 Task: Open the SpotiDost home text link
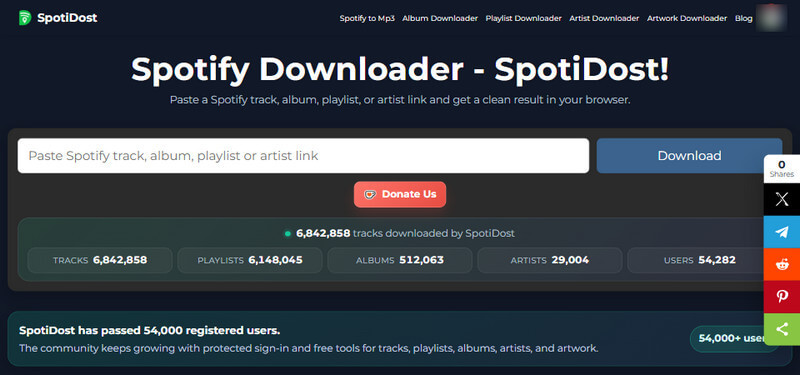pyautogui.click(x=67, y=18)
